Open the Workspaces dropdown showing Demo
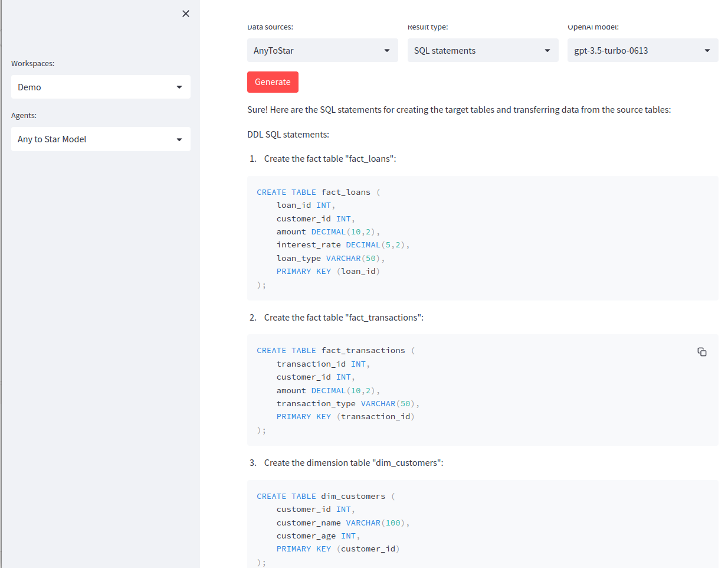 click(x=100, y=87)
